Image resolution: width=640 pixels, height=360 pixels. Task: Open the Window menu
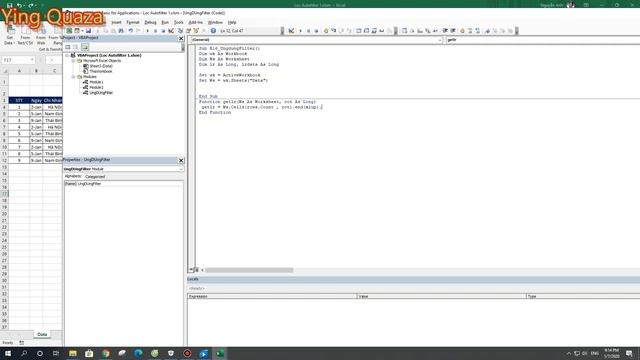[x=215, y=22]
